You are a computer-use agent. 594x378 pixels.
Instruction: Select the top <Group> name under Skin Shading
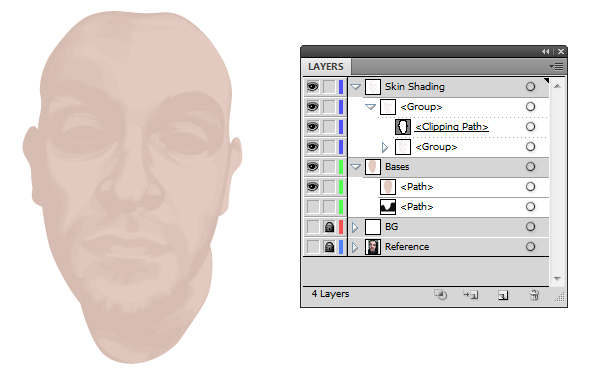421,107
